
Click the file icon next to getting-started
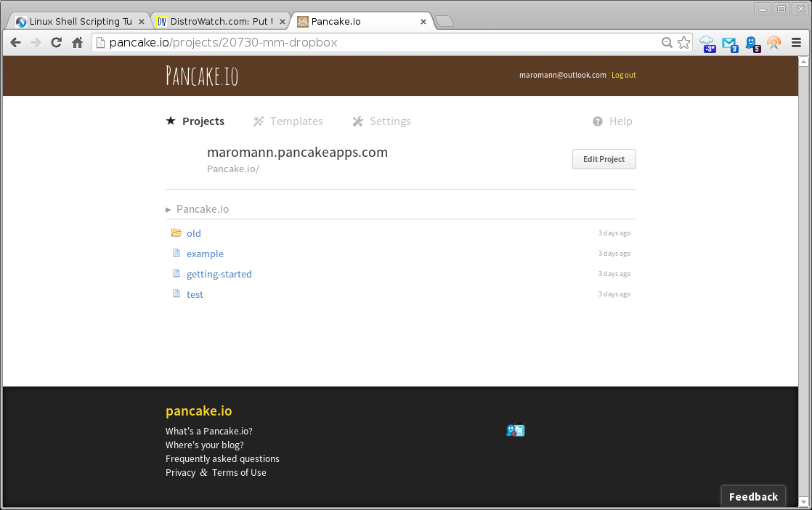coord(176,273)
